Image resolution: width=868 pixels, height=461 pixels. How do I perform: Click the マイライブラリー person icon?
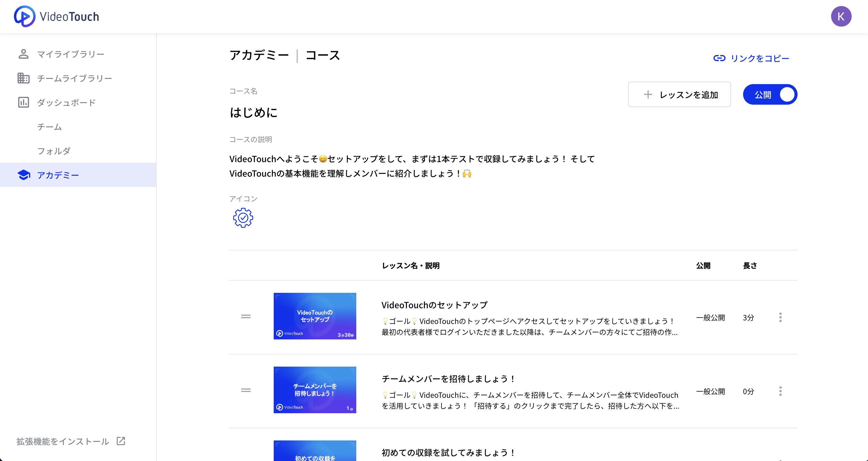(x=23, y=54)
